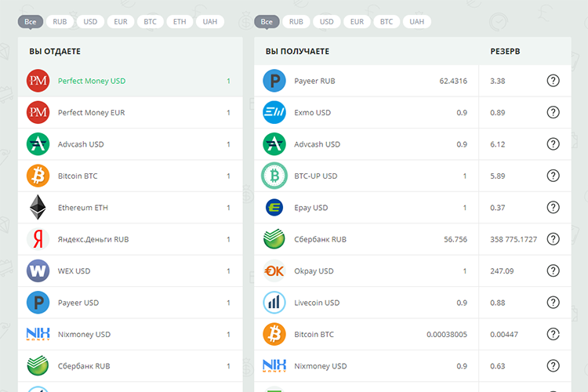Filter give list by EUR
Image resolution: width=588 pixels, height=392 pixels.
click(121, 22)
